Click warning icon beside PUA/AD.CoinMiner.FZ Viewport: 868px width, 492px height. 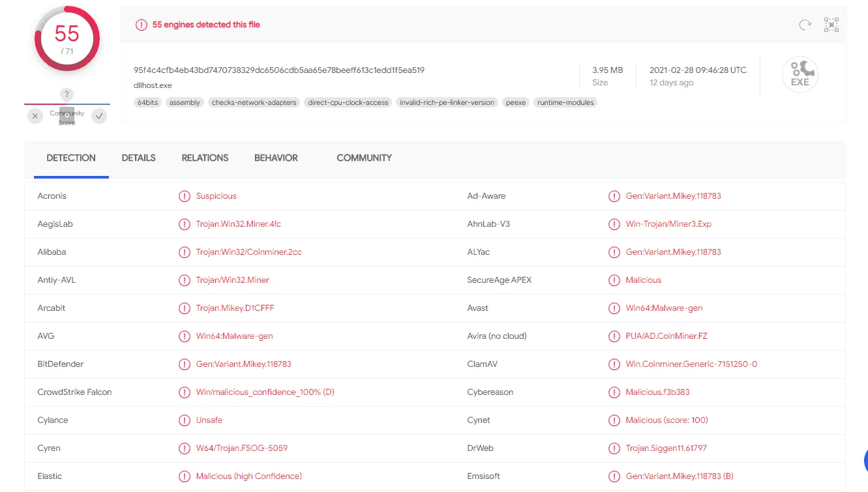tap(614, 336)
